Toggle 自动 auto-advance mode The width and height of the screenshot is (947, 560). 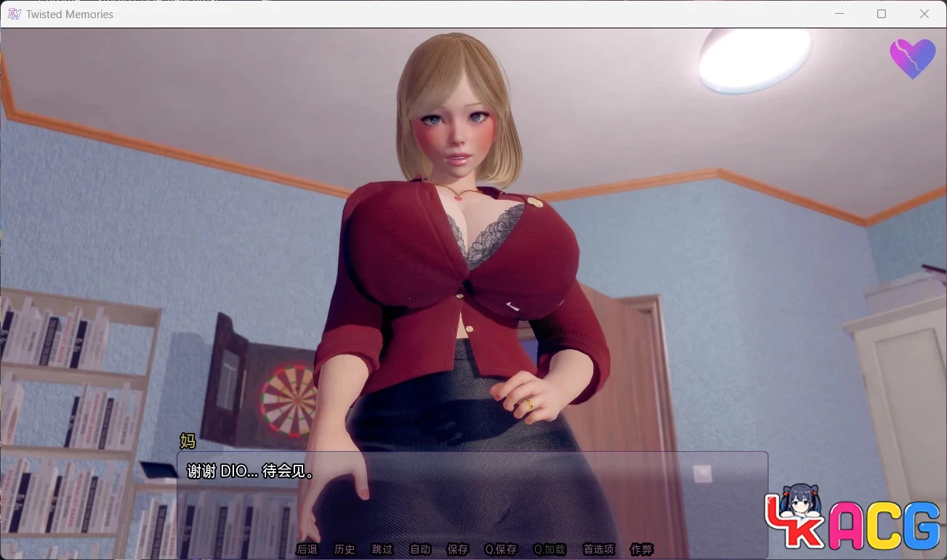pyautogui.click(x=420, y=549)
